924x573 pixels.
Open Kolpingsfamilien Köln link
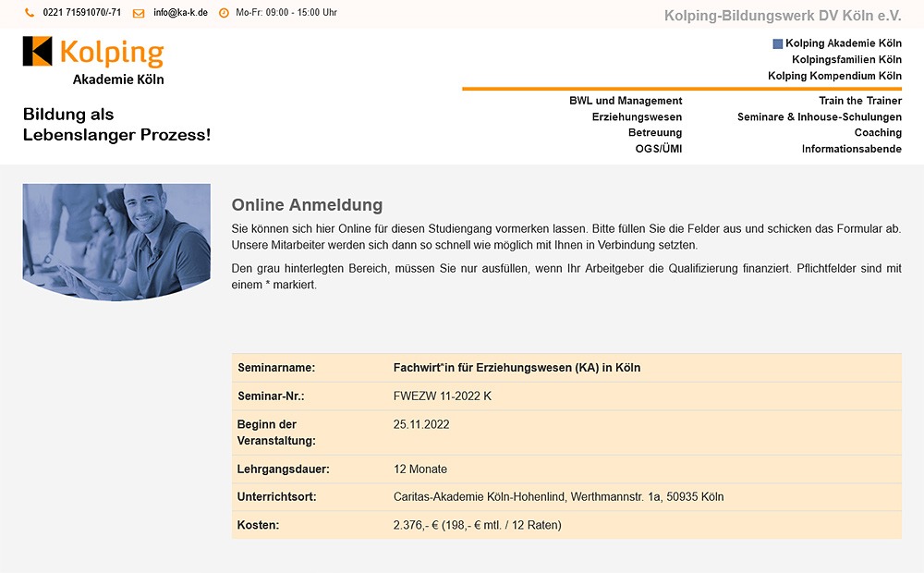tap(846, 59)
